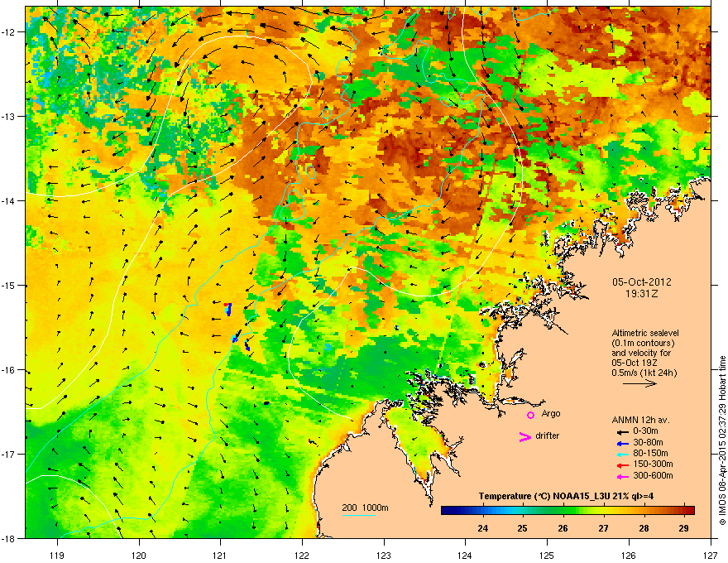Click the 0-30m depth label
Viewport: 728px width, 563px height.
tap(645, 431)
